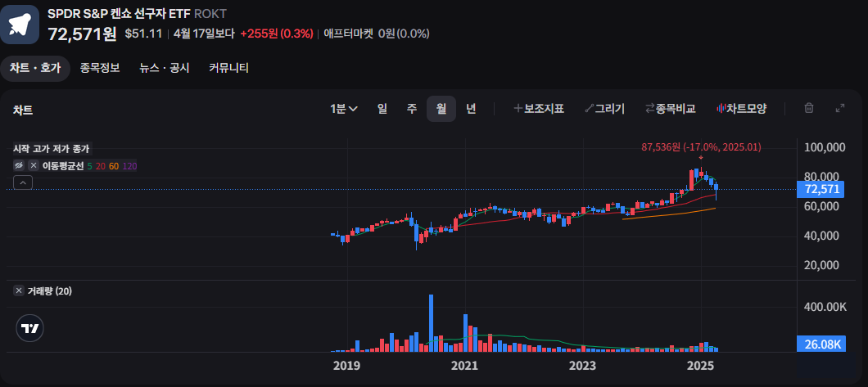
Task: Remove the 이동평균선 indicator
Action: (x=34, y=165)
